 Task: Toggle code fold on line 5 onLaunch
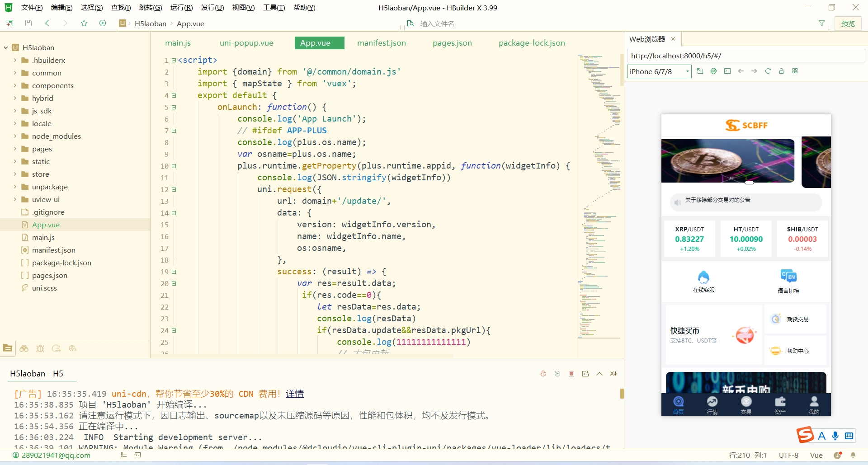tap(174, 108)
